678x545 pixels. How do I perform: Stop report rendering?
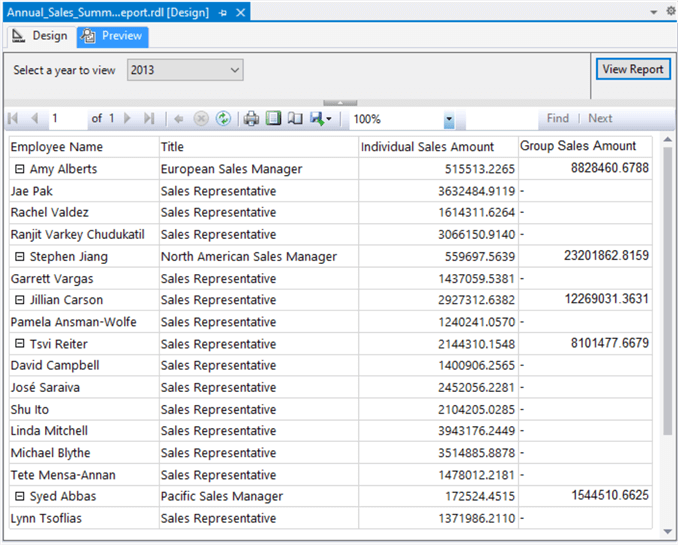[x=201, y=119]
